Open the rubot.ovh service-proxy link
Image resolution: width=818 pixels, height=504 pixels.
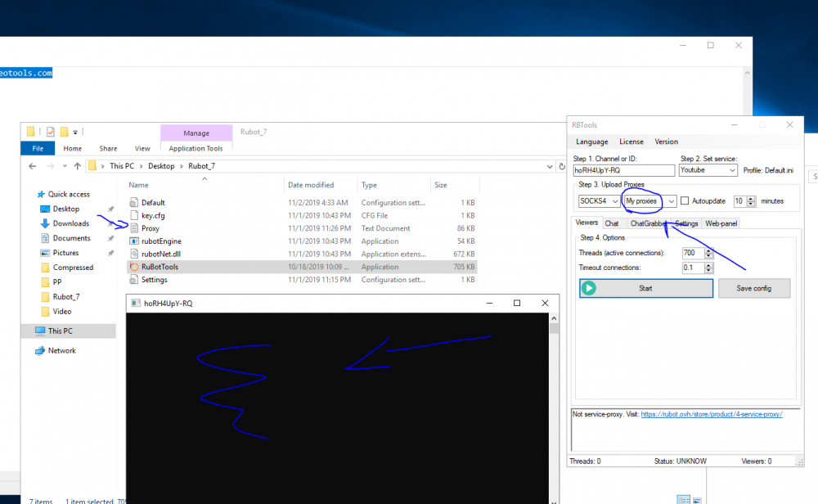tap(712, 414)
